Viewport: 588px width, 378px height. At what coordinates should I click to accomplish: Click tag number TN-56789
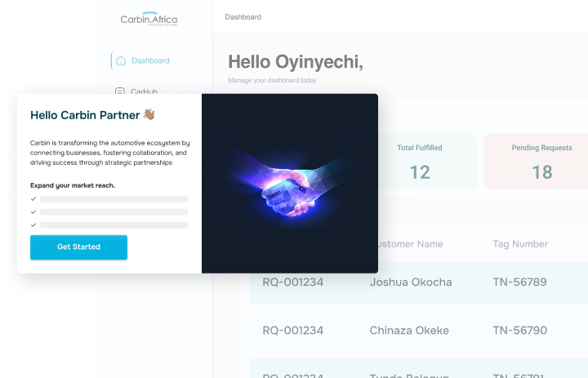(x=519, y=282)
